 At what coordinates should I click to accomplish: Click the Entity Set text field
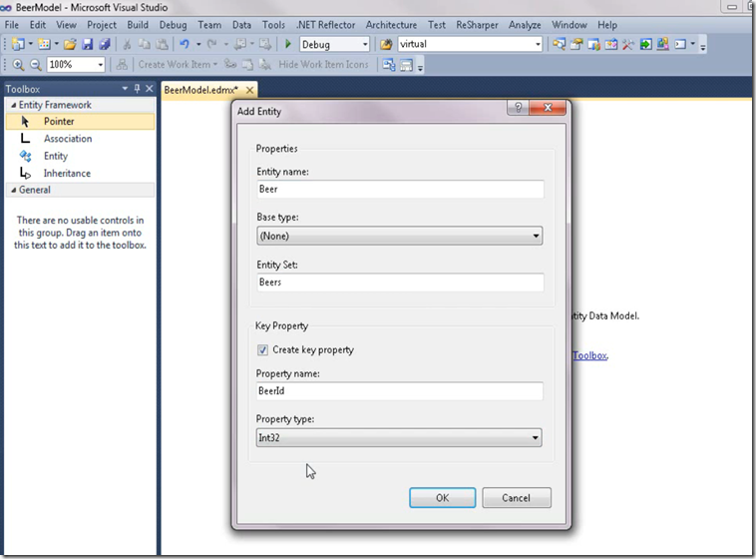(x=400, y=282)
